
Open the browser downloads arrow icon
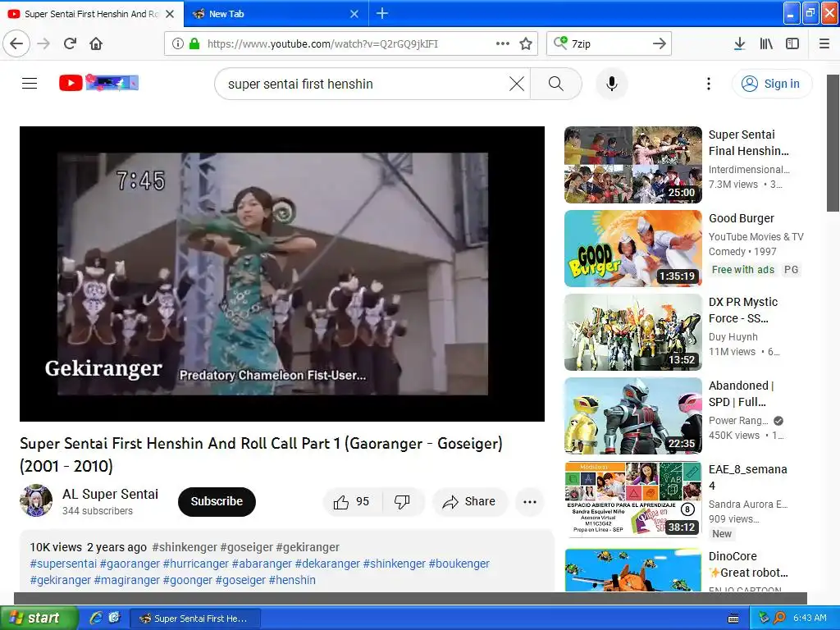739,43
